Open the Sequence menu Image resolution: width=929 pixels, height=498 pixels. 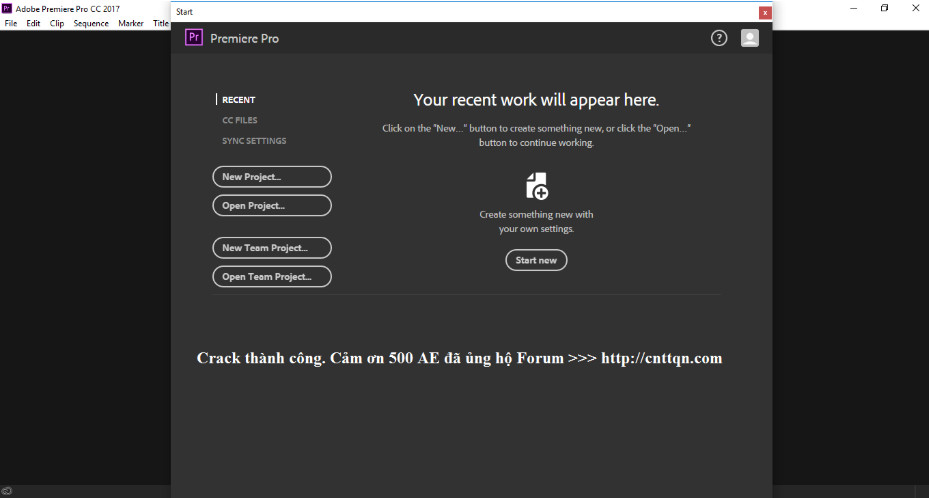click(x=91, y=23)
